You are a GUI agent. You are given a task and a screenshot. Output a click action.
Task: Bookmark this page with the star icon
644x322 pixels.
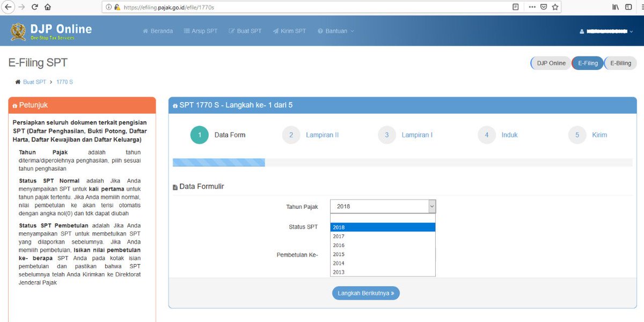(555, 7)
